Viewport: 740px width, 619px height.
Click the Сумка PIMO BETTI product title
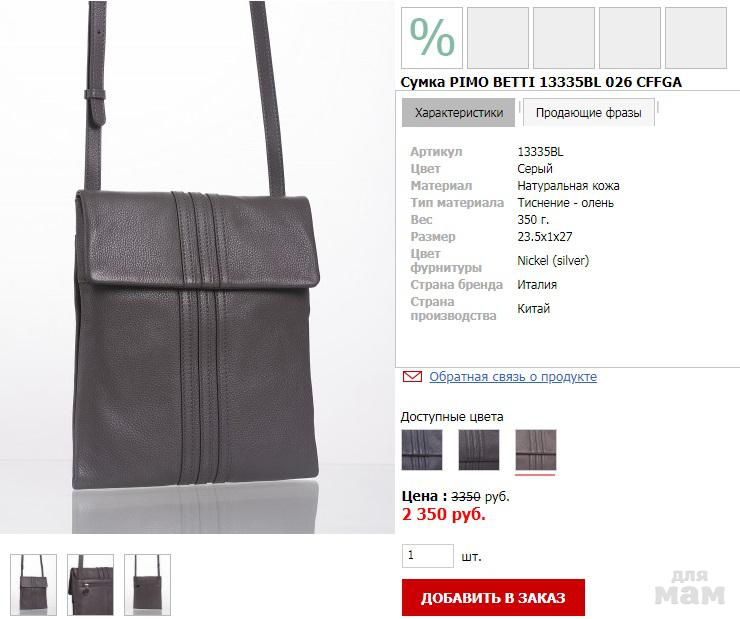(541, 82)
